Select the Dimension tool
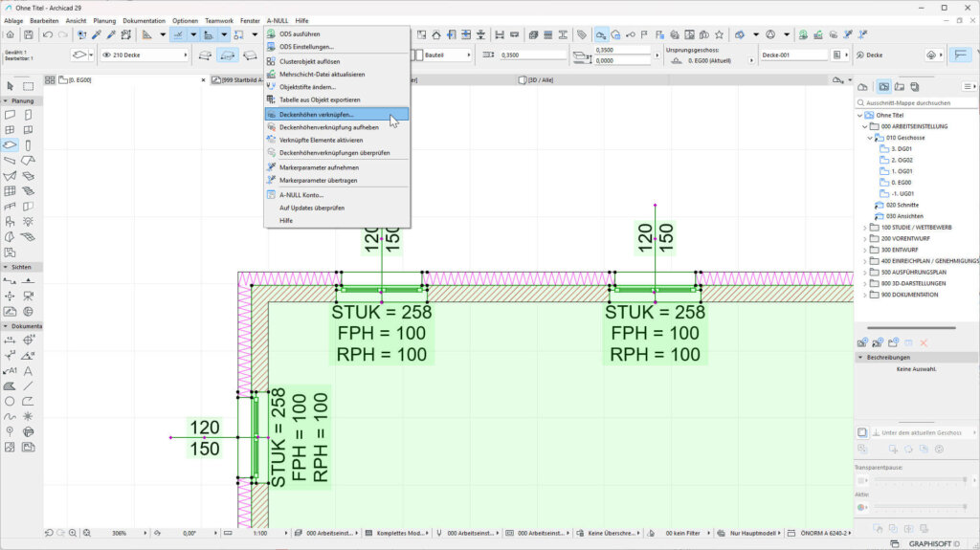 click(x=10, y=340)
